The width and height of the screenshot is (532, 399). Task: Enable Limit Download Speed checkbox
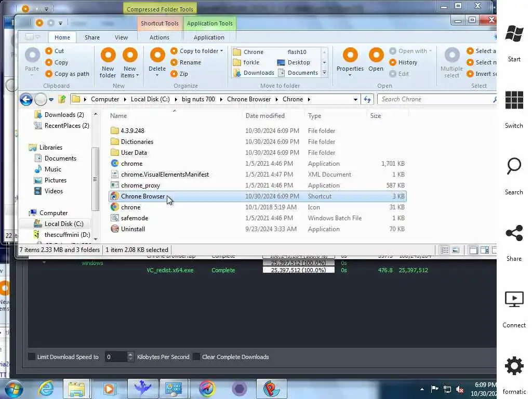pyautogui.click(x=32, y=356)
